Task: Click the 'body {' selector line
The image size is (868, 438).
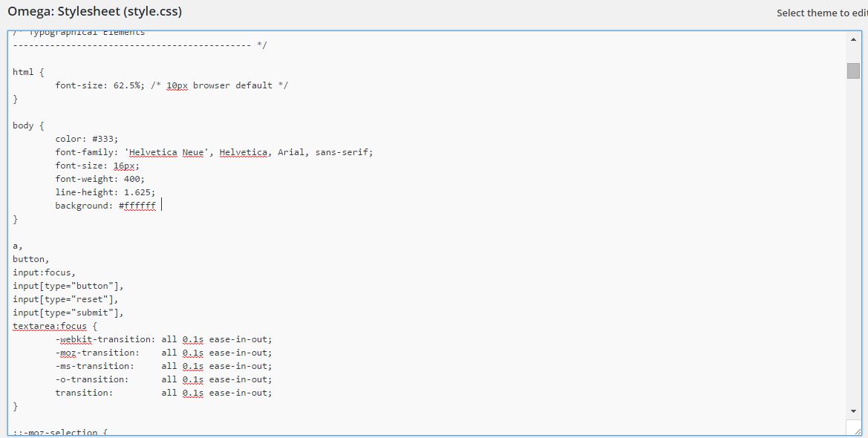Action: (28, 125)
